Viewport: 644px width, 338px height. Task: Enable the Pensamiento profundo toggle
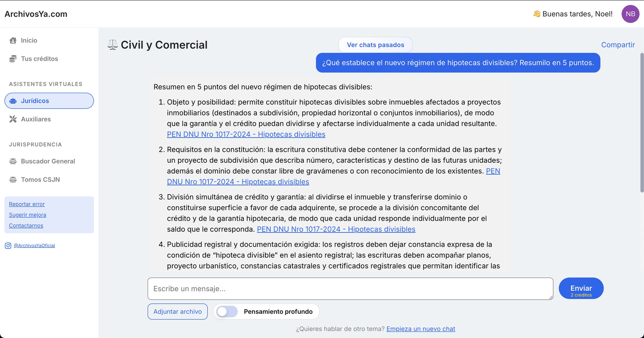(x=227, y=312)
